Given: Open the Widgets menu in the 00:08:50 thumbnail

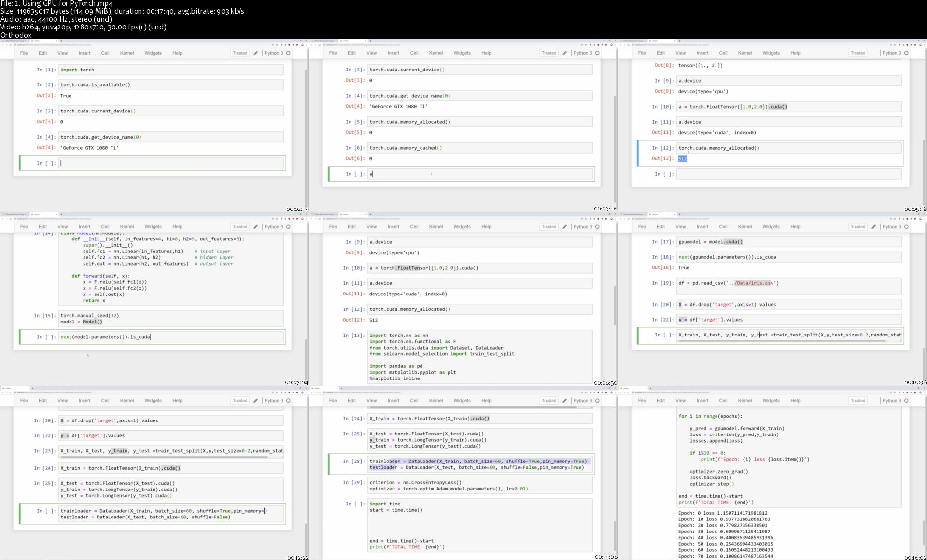Looking at the screenshot, I should 462,227.
